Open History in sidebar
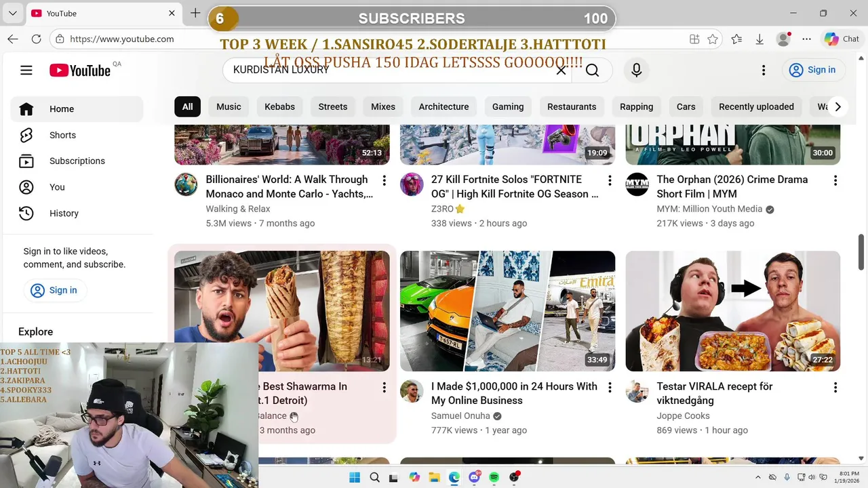868x488 pixels. [x=77, y=213]
